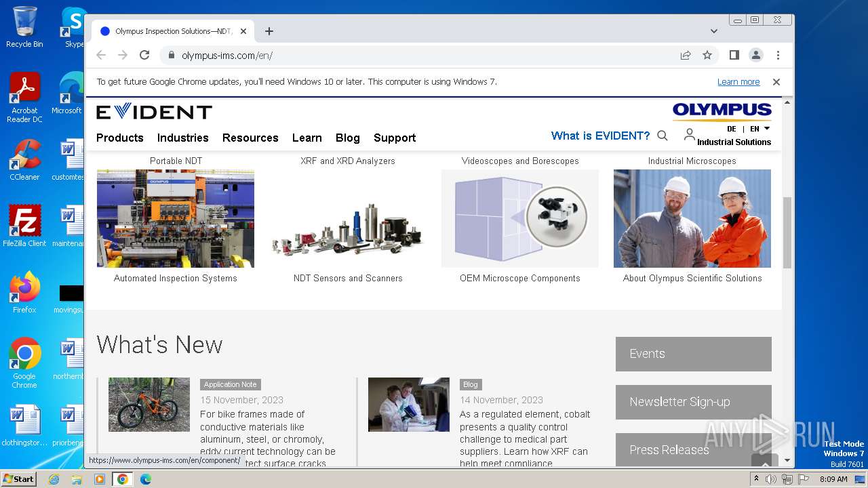Click the site search magnifier icon

click(x=663, y=136)
